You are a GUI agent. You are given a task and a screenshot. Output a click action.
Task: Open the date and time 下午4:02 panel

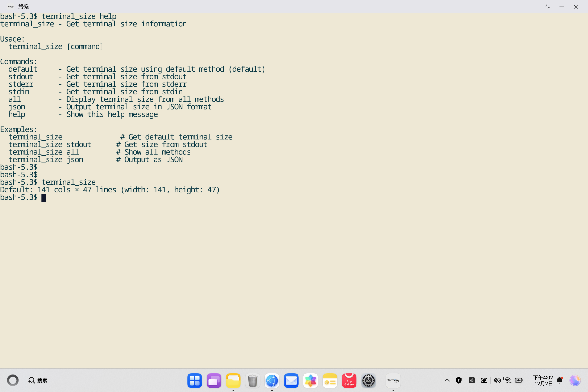click(x=543, y=381)
